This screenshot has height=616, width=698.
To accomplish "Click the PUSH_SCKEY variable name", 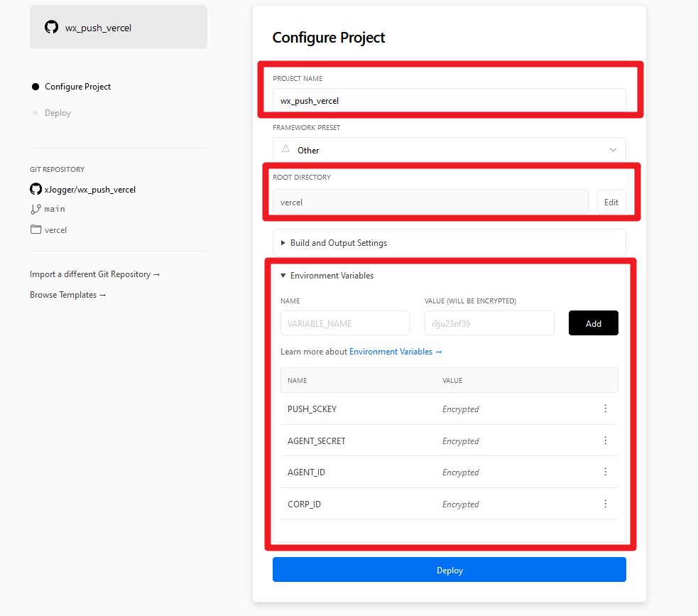I will 312,409.
